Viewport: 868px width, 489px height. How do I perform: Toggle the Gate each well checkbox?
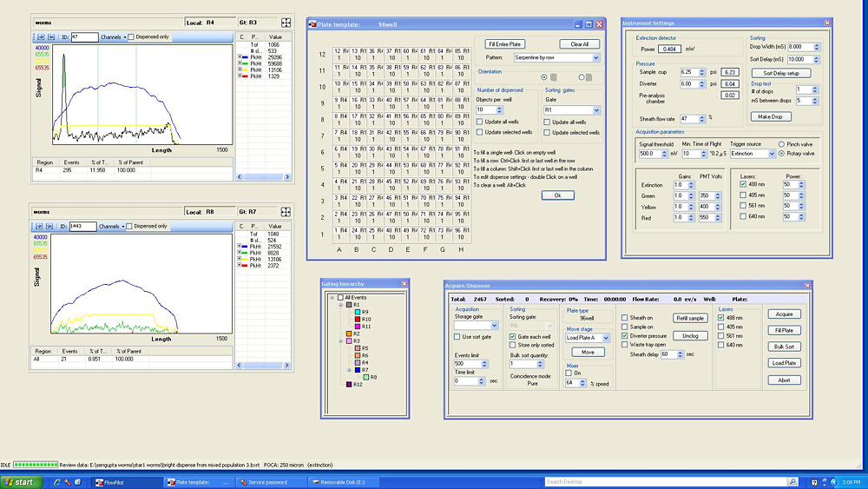click(512, 337)
